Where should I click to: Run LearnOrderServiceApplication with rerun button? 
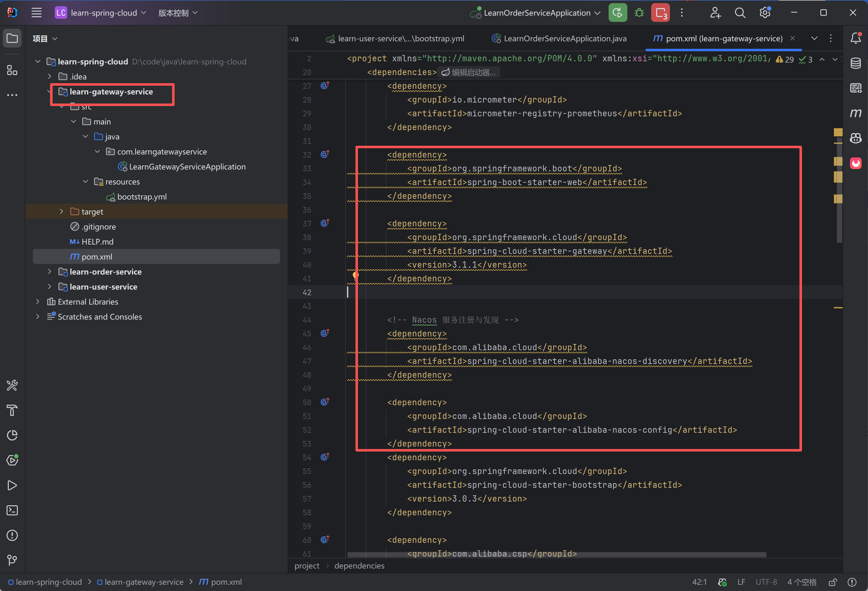click(617, 13)
